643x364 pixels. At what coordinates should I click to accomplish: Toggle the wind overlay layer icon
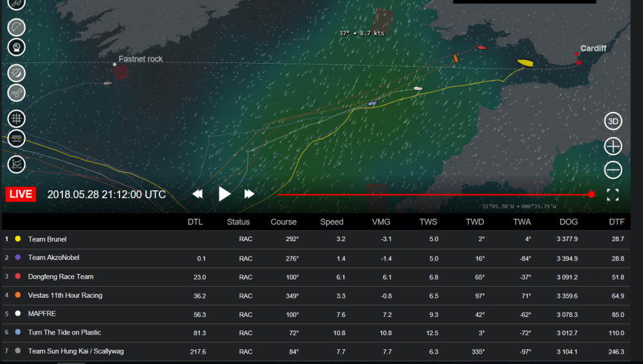pyautogui.click(x=17, y=93)
